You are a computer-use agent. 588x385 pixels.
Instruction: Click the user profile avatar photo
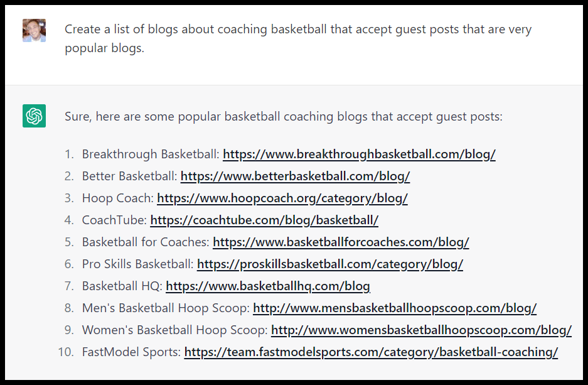tap(34, 30)
